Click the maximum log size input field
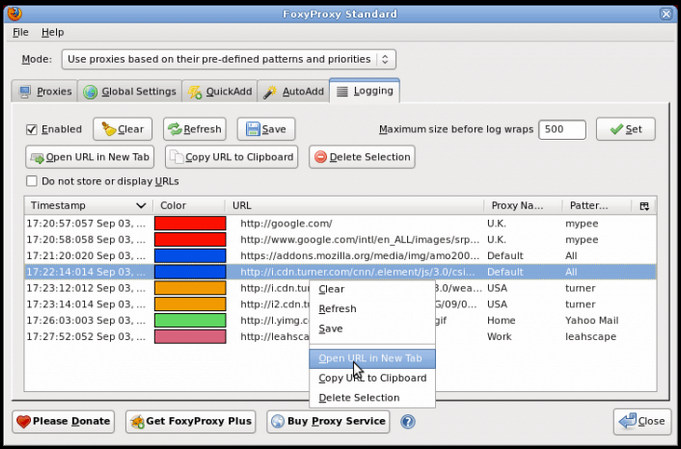Viewport: 681px width, 449px height. (562, 129)
